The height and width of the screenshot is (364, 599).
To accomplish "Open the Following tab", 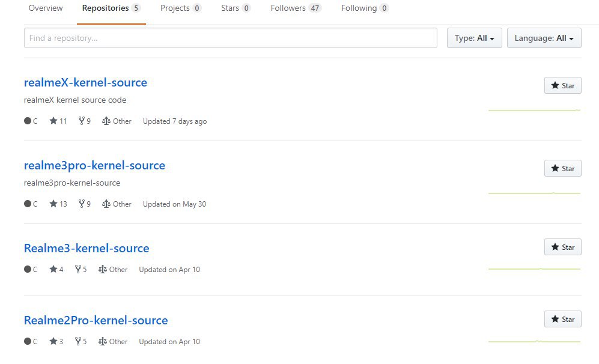I will tap(365, 8).
